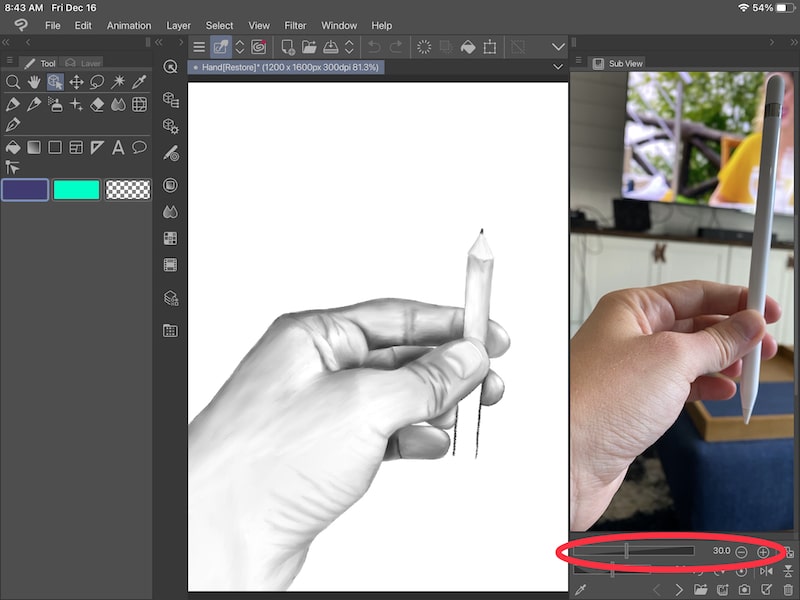Select the Airbrush tool
800x600 pixels.
click(56, 105)
